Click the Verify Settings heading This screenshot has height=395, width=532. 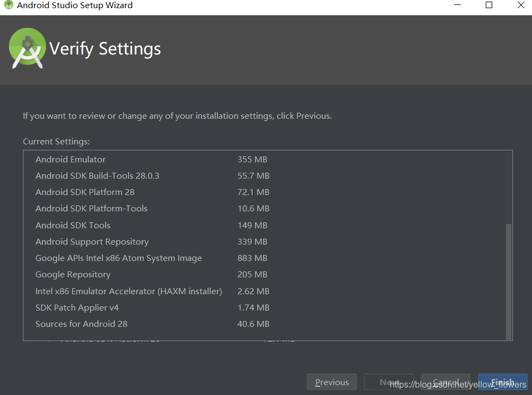pyautogui.click(x=105, y=48)
